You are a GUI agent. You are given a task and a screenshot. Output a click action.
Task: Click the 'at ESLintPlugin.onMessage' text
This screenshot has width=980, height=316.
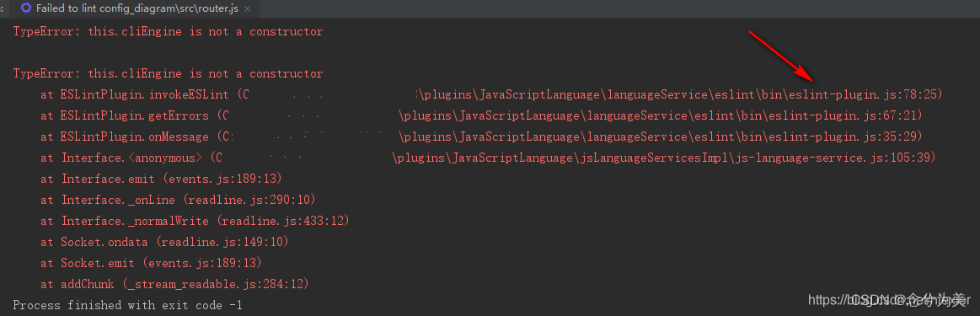[125, 137]
